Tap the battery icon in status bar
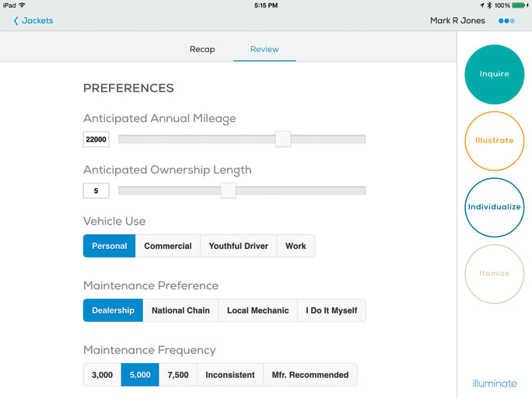Image resolution: width=532 pixels, height=399 pixels. click(x=520, y=5)
